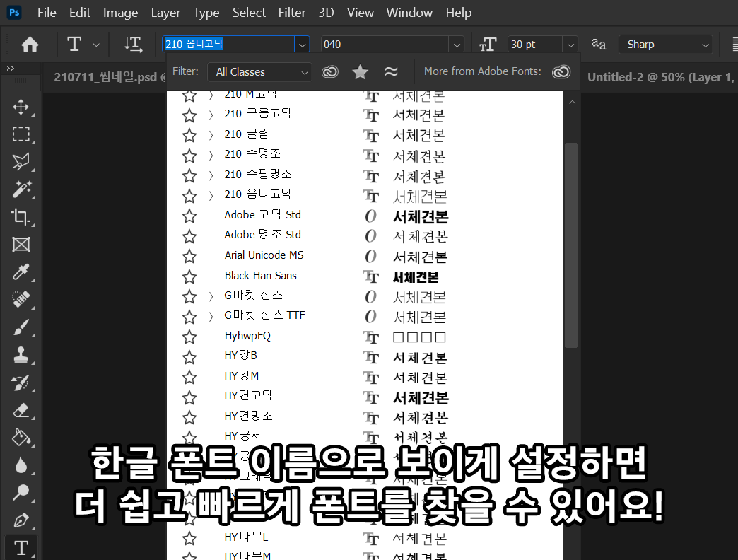
Task: Select the Polygonal Lasso tool
Action: coord(21,161)
